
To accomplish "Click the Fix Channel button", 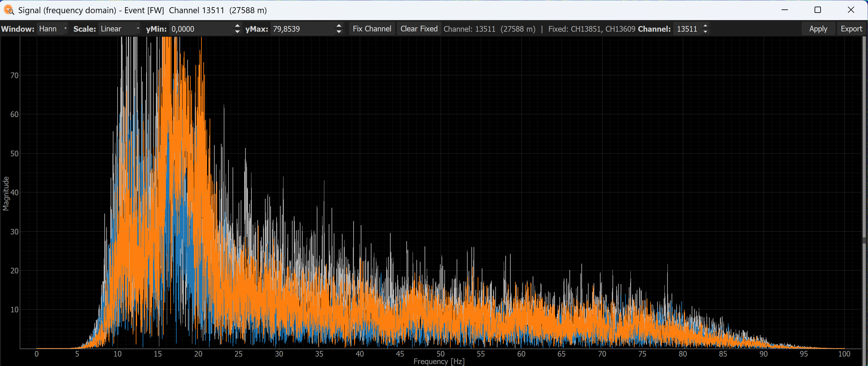I will (x=372, y=29).
